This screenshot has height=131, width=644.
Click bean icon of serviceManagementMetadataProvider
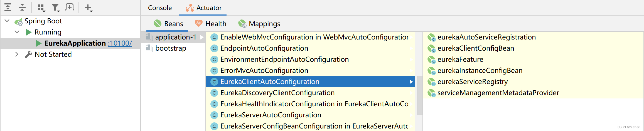pyautogui.click(x=431, y=93)
